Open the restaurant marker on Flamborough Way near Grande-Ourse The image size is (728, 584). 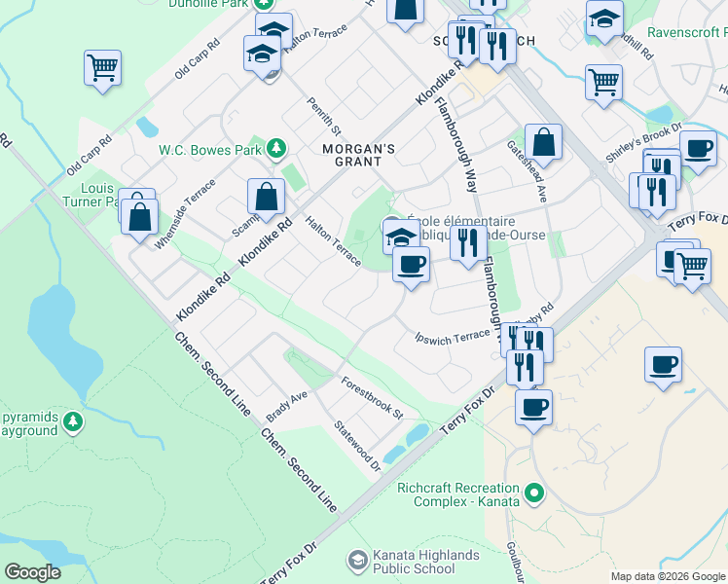[x=468, y=244]
